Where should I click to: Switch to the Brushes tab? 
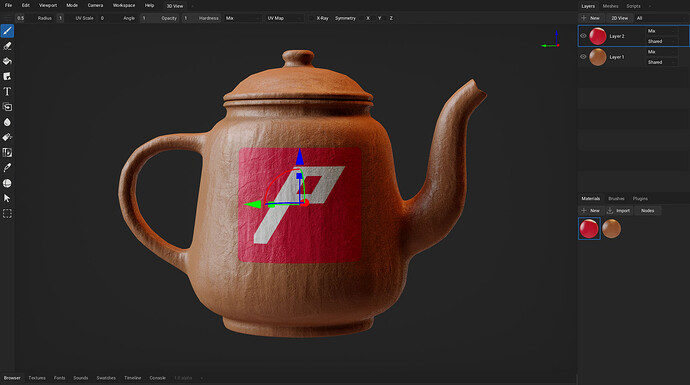click(616, 199)
